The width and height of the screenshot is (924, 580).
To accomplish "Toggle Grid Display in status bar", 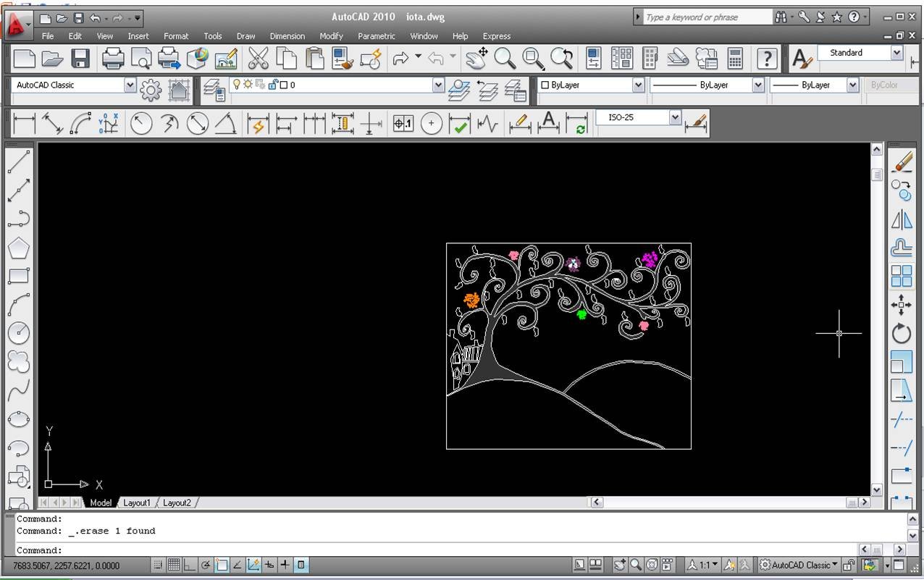I will (174, 565).
